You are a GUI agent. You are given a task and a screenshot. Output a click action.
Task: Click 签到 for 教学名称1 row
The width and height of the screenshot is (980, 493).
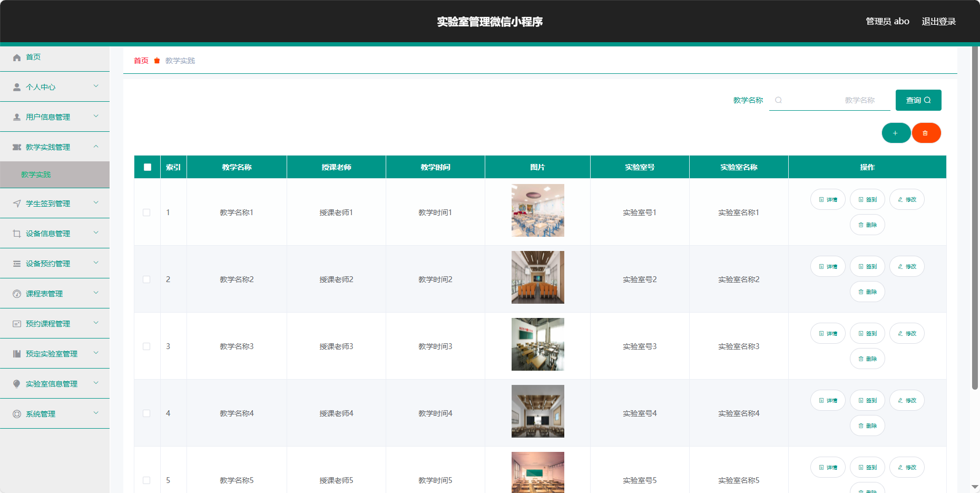tap(867, 199)
